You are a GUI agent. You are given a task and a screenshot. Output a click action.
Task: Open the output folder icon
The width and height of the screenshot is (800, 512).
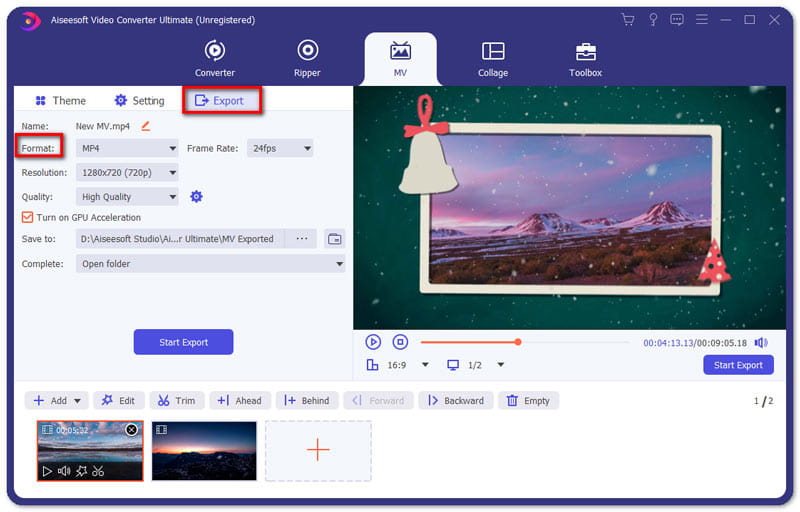pyautogui.click(x=335, y=239)
